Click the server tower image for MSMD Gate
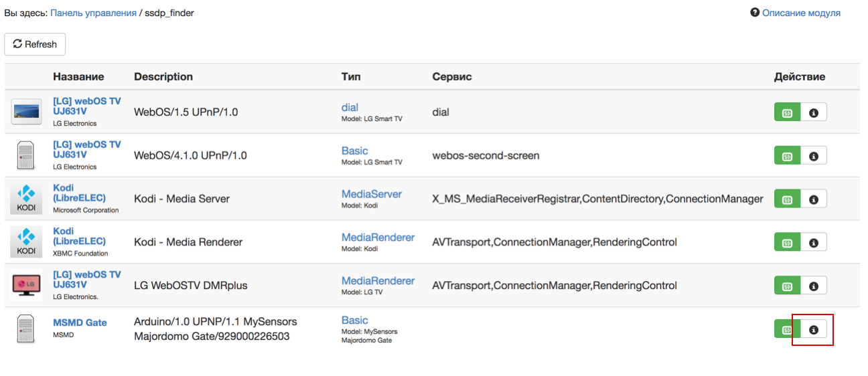This screenshot has width=868, height=376. pyautogui.click(x=25, y=329)
